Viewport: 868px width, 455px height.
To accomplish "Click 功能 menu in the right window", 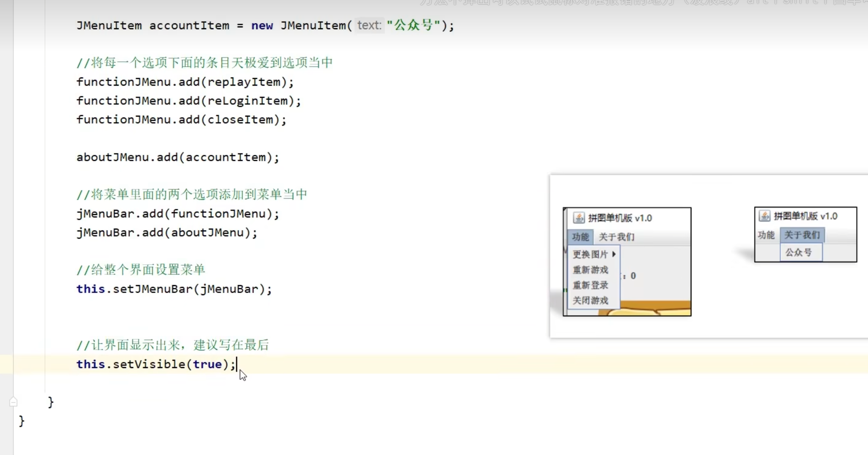I will coord(766,235).
